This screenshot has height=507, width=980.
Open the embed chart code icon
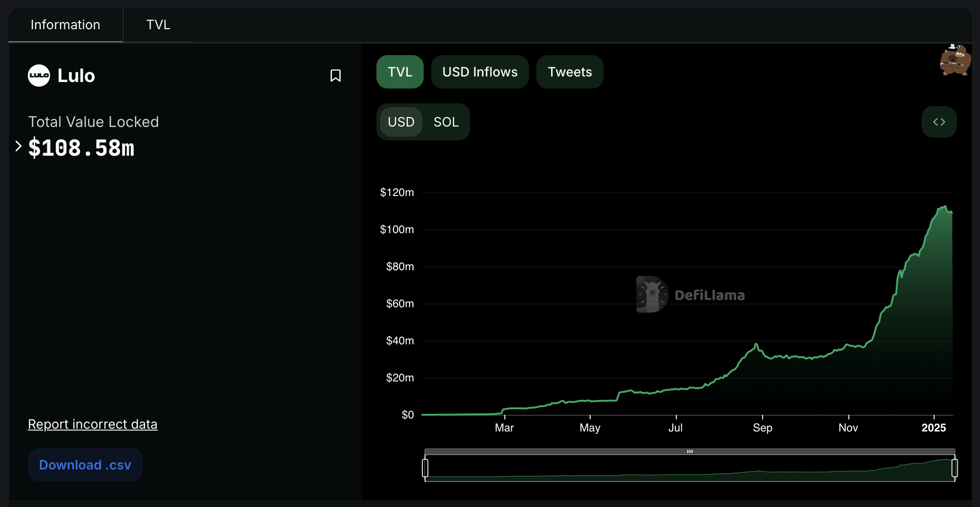click(x=939, y=122)
